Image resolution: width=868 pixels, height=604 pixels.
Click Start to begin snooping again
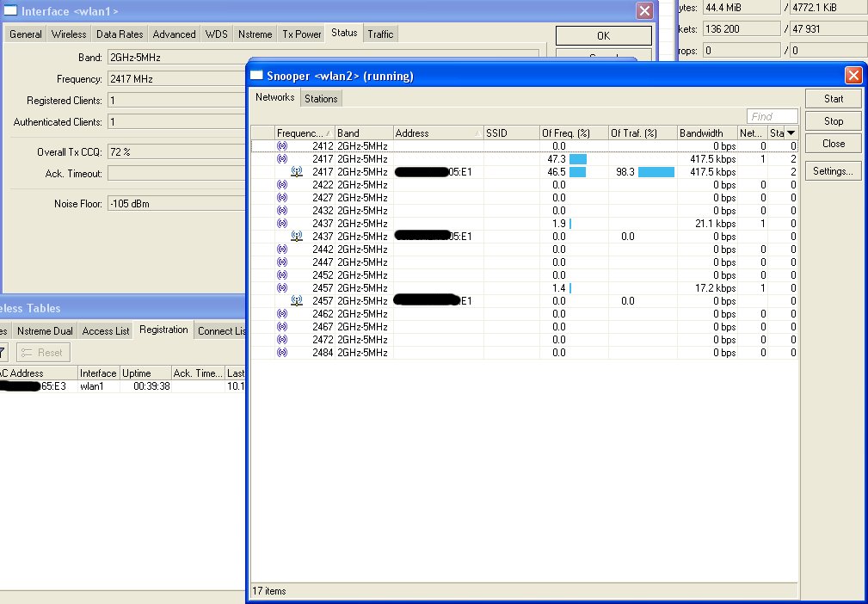click(x=832, y=98)
